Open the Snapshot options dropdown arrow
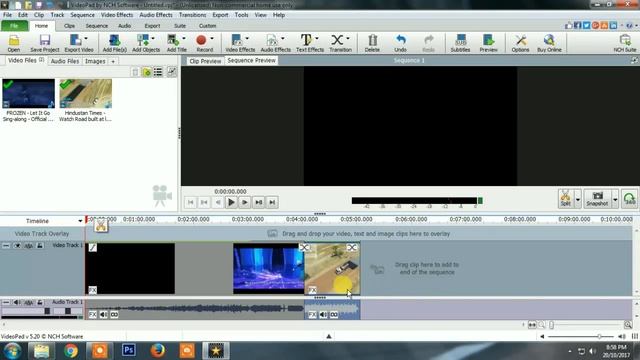Image resolution: width=640 pixels, height=360 pixels. coord(615,200)
